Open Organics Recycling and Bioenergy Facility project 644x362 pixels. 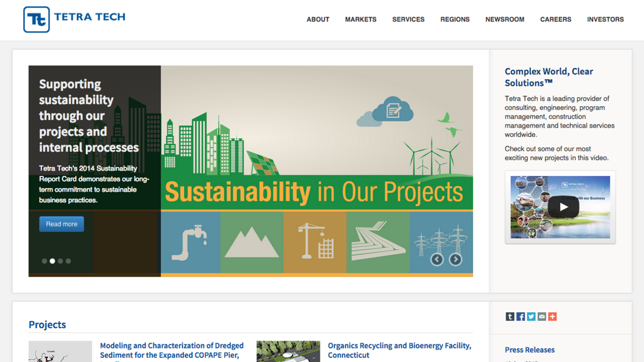click(x=399, y=350)
